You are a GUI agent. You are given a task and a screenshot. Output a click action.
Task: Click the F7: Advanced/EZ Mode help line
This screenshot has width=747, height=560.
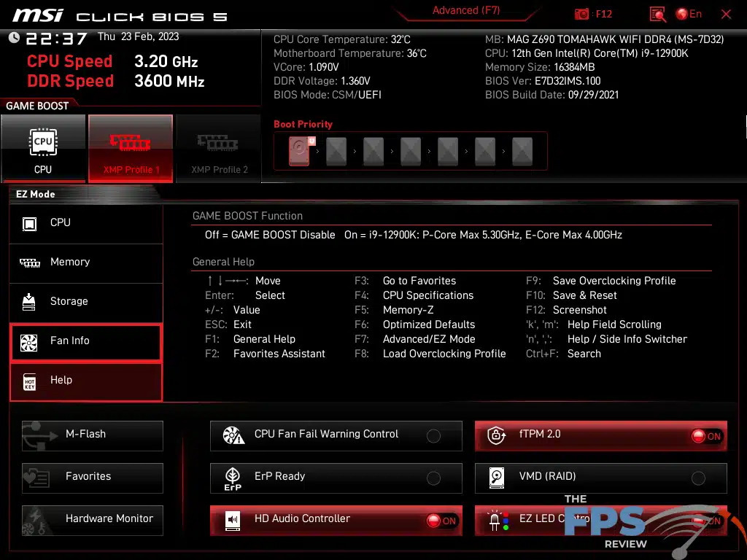pyautogui.click(x=414, y=339)
